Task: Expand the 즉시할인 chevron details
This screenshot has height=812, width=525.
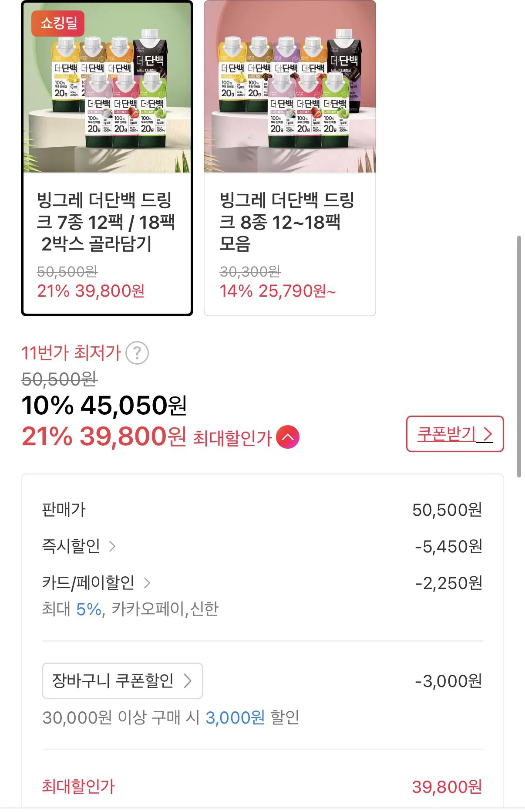Action: pyautogui.click(x=112, y=546)
